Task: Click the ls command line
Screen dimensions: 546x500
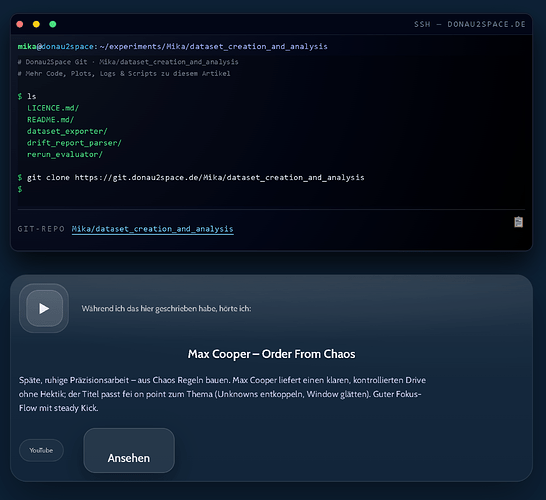Action: (27, 96)
